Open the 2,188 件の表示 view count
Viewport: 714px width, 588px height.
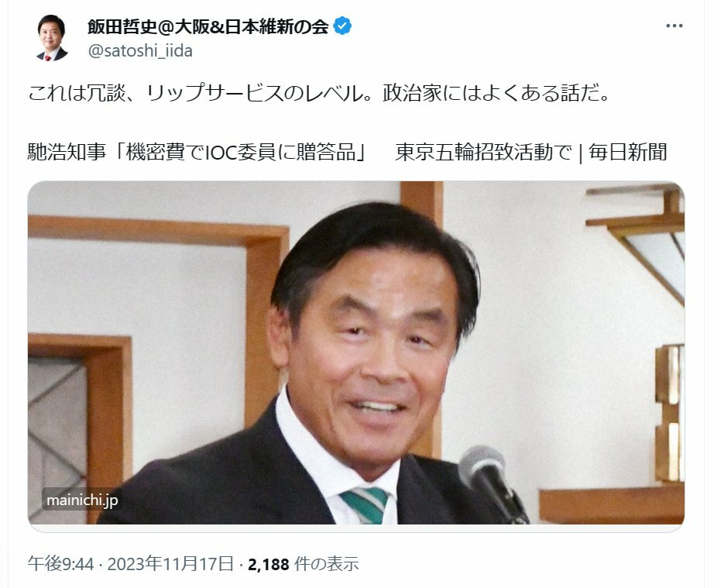pos(304,564)
